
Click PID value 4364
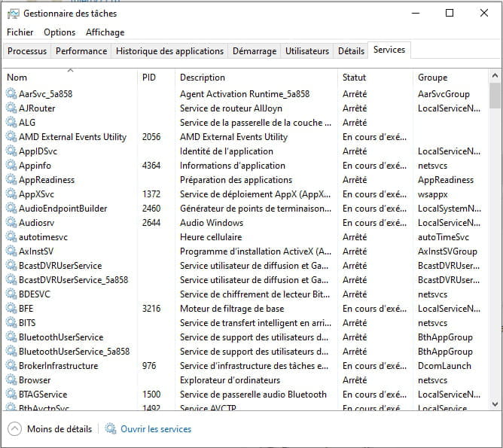click(x=151, y=166)
